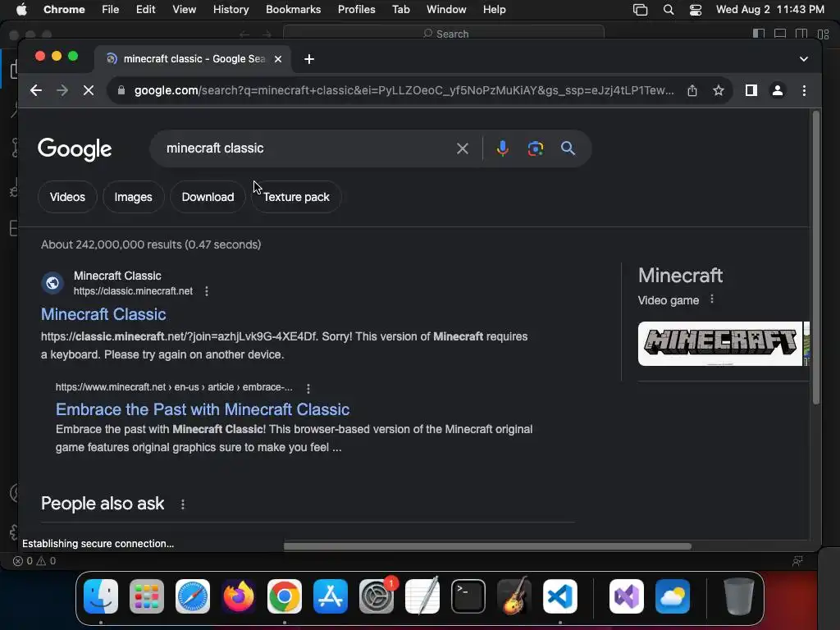Click the https://classic.minecraft.net URL text
The image size is (840, 630).
133,291
